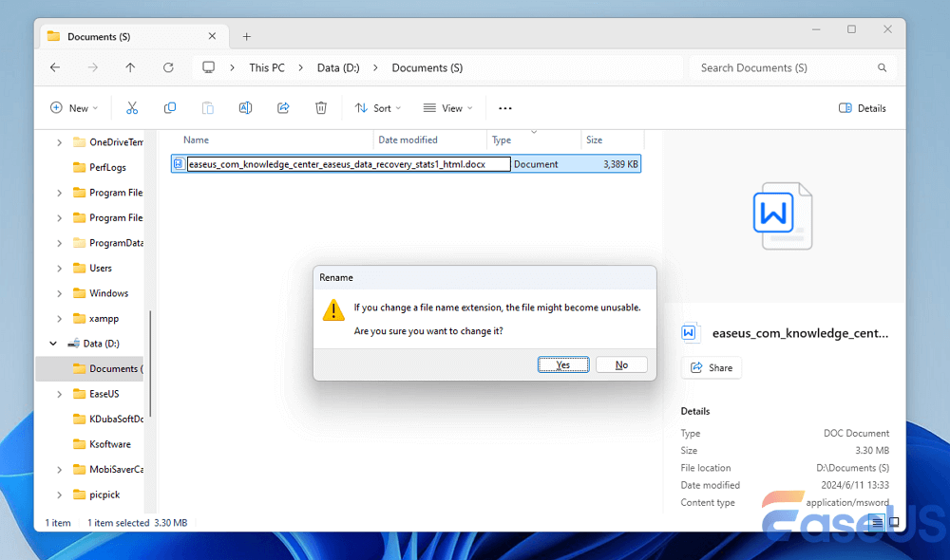
Task: Switch to large thumbnails view in status bar
Action: (x=894, y=522)
